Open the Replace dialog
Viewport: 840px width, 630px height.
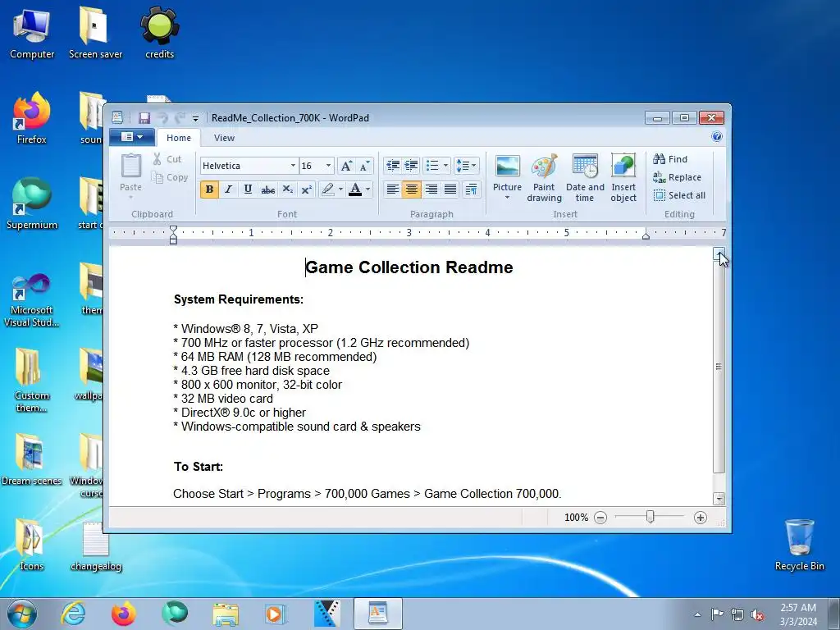coord(677,177)
